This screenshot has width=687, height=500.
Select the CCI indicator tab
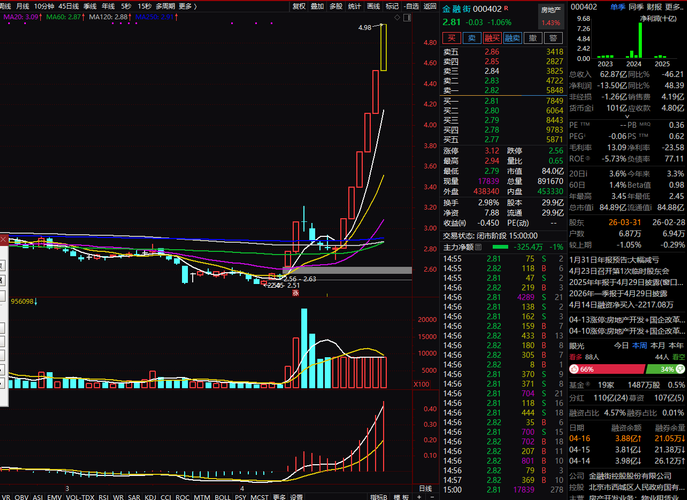point(166,497)
